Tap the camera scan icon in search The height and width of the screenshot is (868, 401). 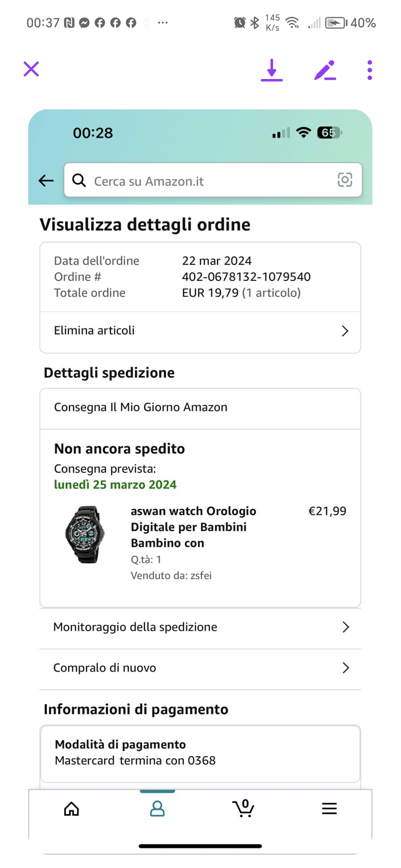click(x=345, y=180)
